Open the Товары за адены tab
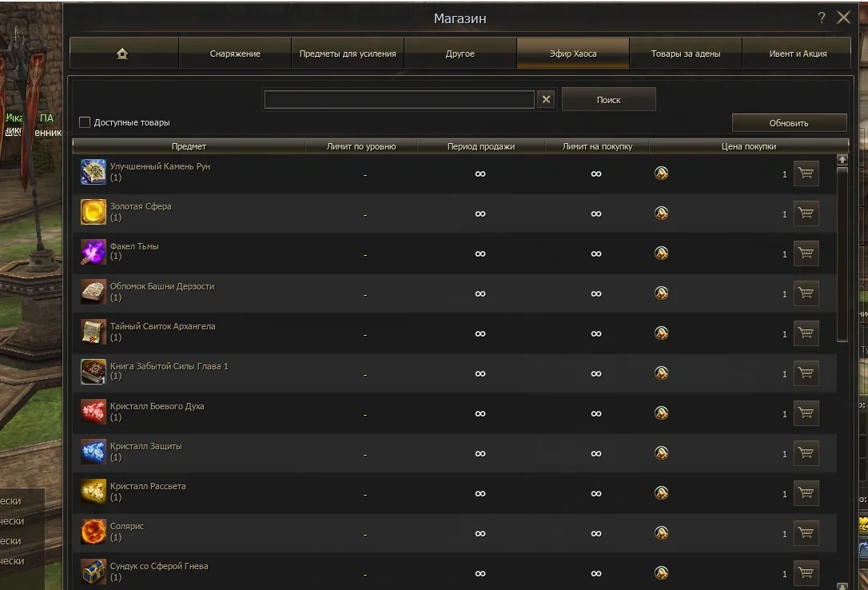The image size is (868, 590). 685,53
